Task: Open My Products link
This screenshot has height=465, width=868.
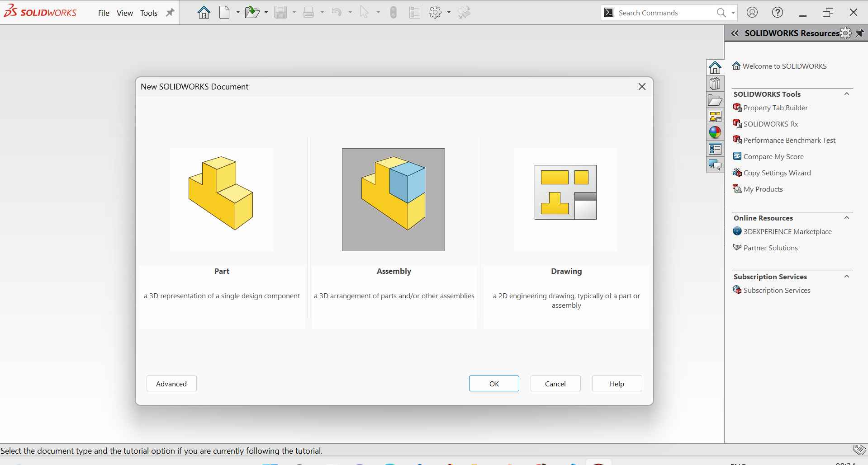Action: tap(758, 189)
